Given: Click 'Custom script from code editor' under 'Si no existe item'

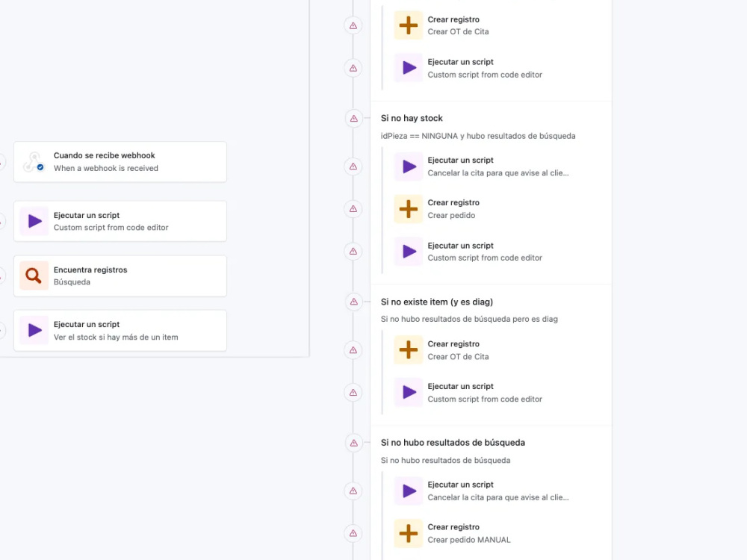Looking at the screenshot, I should pyautogui.click(x=485, y=399).
